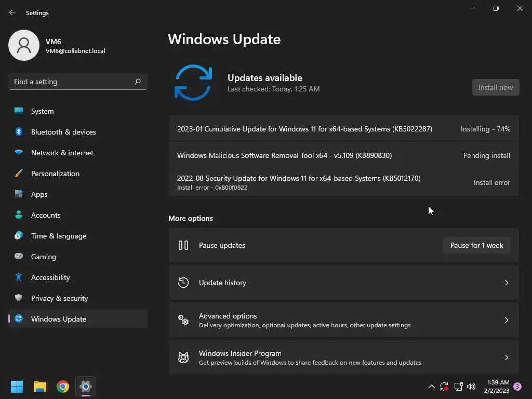
Task: Select Windows Update in the sidebar
Action: pyautogui.click(x=78, y=319)
